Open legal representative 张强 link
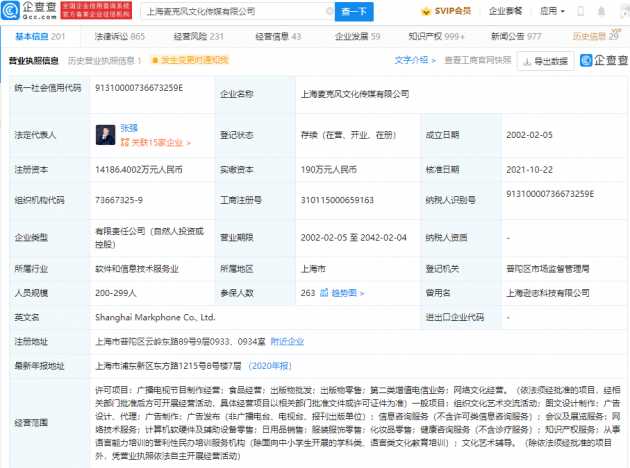Image resolution: width=630 pixels, height=468 pixels. click(x=131, y=129)
